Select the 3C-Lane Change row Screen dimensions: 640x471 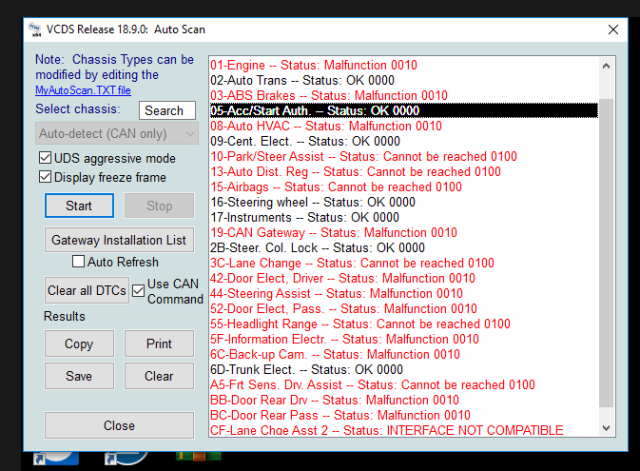click(x=404, y=263)
